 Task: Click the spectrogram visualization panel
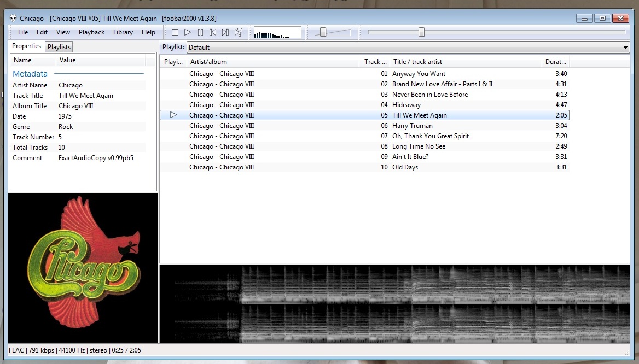point(394,304)
